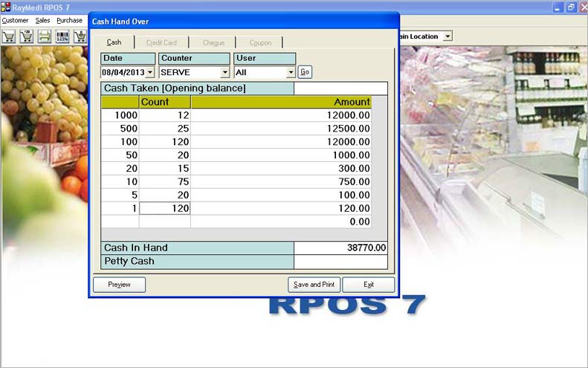Open the User dropdown set to All
588x368 pixels.
pos(290,72)
